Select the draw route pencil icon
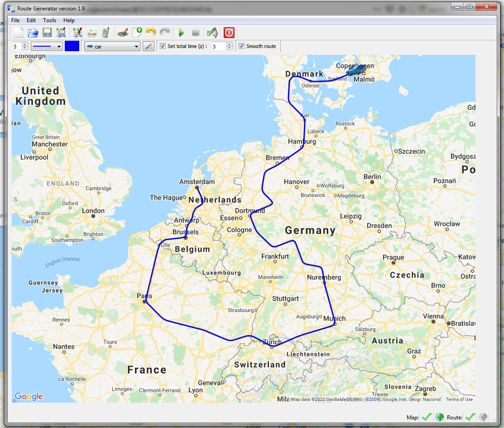Image resolution: width=504 pixels, height=428 pixels. coord(122,33)
